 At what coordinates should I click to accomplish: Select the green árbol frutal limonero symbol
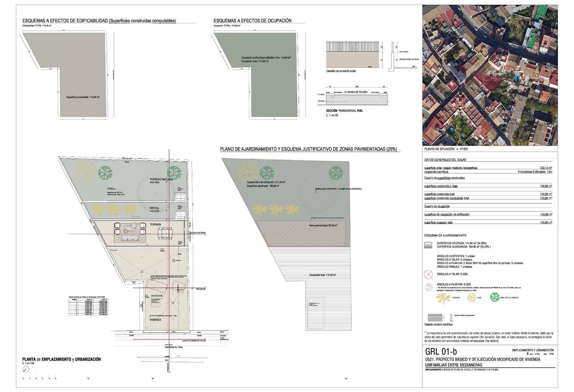(495, 297)
